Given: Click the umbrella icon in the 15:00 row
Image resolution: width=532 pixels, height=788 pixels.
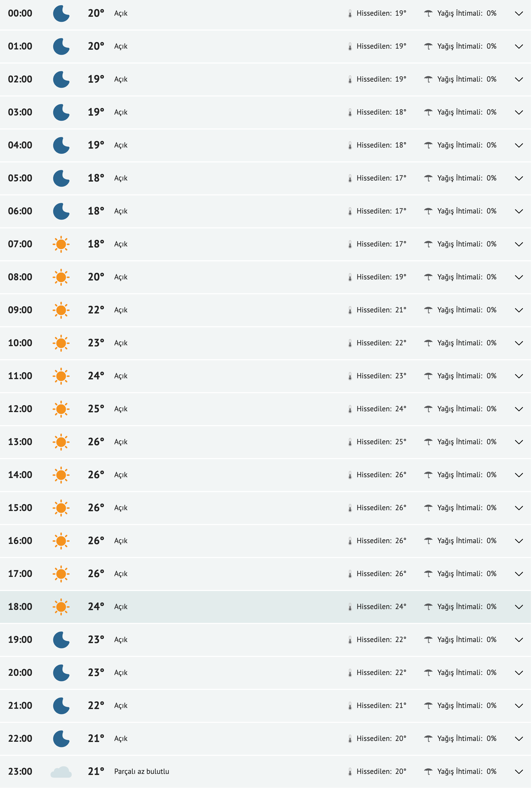Looking at the screenshot, I should pos(428,508).
